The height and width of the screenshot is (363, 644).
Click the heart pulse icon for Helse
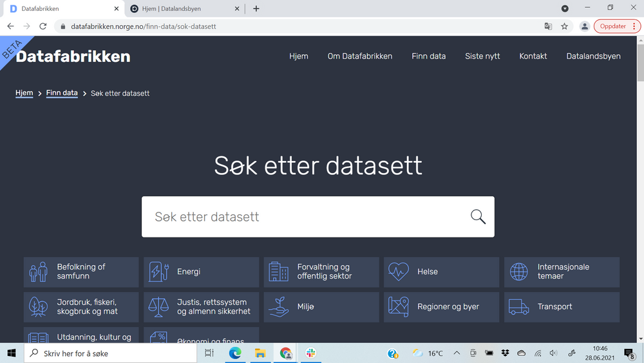click(x=399, y=272)
